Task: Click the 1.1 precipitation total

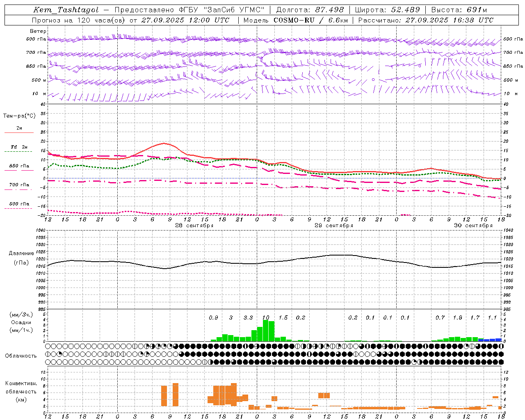Action: (x=492, y=317)
